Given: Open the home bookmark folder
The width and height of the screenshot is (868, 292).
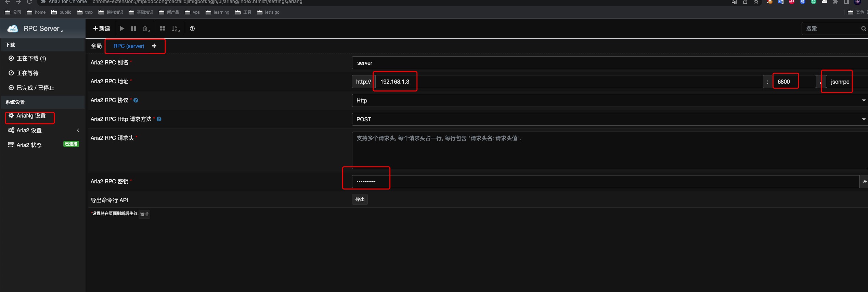Looking at the screenshot, I should 36,12.
